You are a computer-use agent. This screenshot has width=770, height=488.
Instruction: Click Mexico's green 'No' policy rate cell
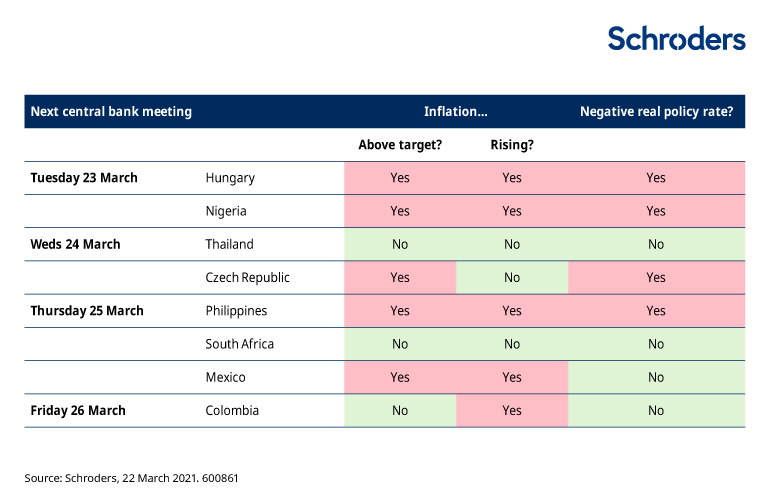pyautogui.click(x=656, y=377)
